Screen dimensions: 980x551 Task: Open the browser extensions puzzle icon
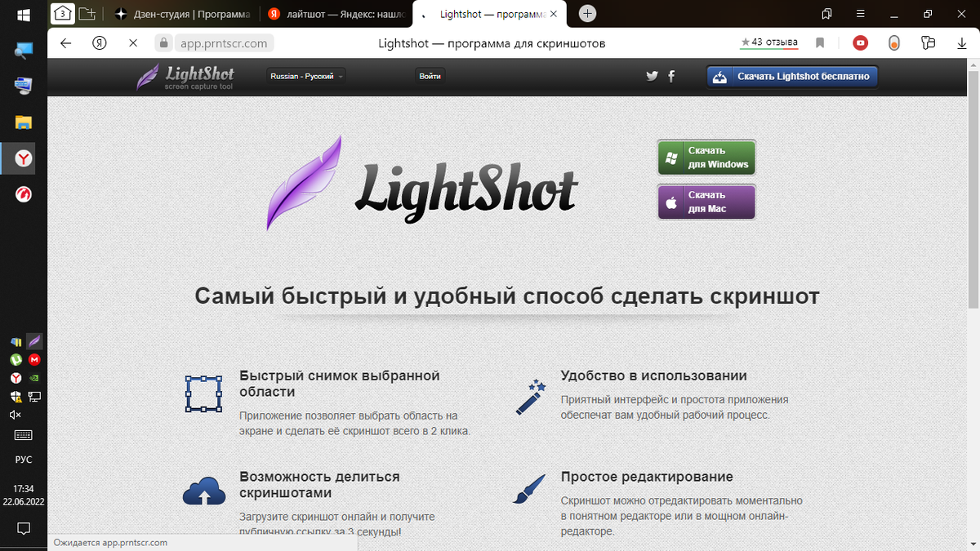[928, 43]
